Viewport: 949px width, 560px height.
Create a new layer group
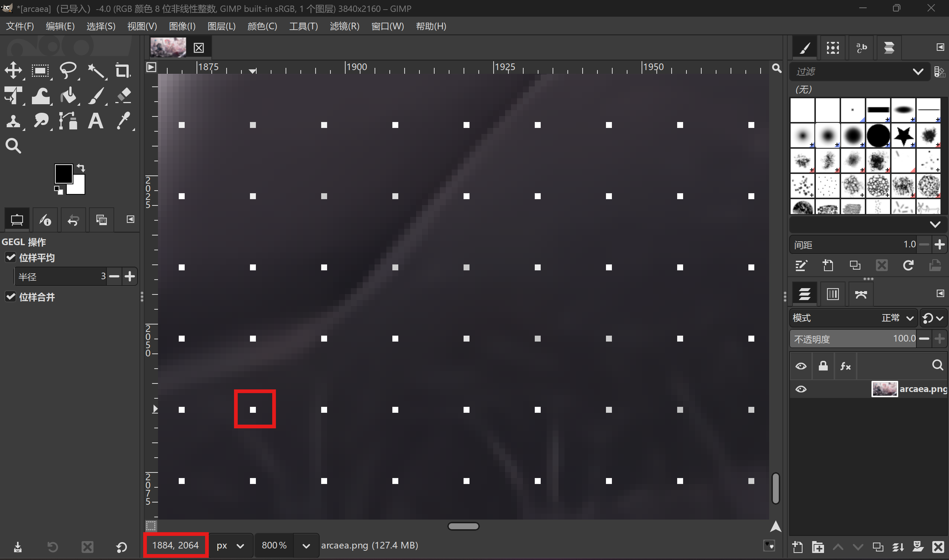(x=818, y=547)
